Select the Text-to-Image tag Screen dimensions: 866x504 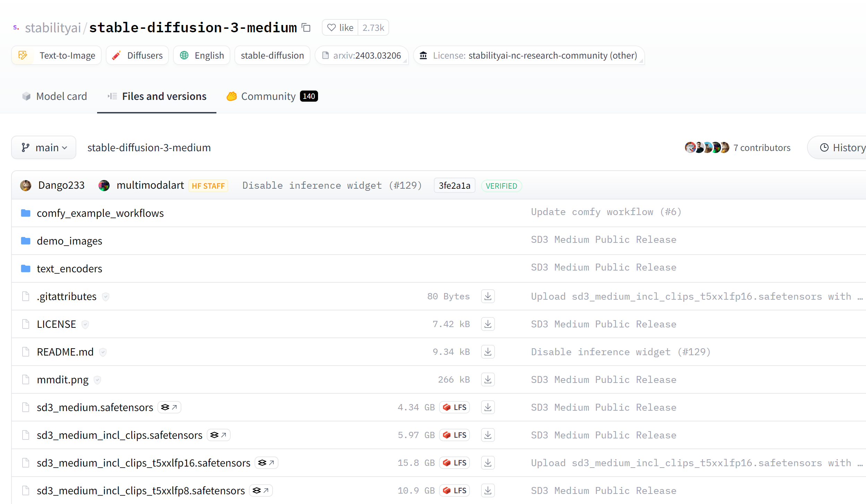tap(56, 55)
